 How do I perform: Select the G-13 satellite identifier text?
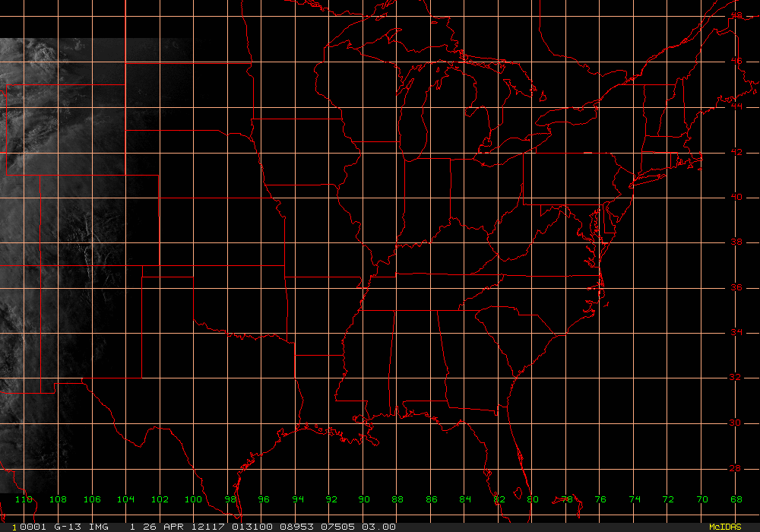(67, 527)
